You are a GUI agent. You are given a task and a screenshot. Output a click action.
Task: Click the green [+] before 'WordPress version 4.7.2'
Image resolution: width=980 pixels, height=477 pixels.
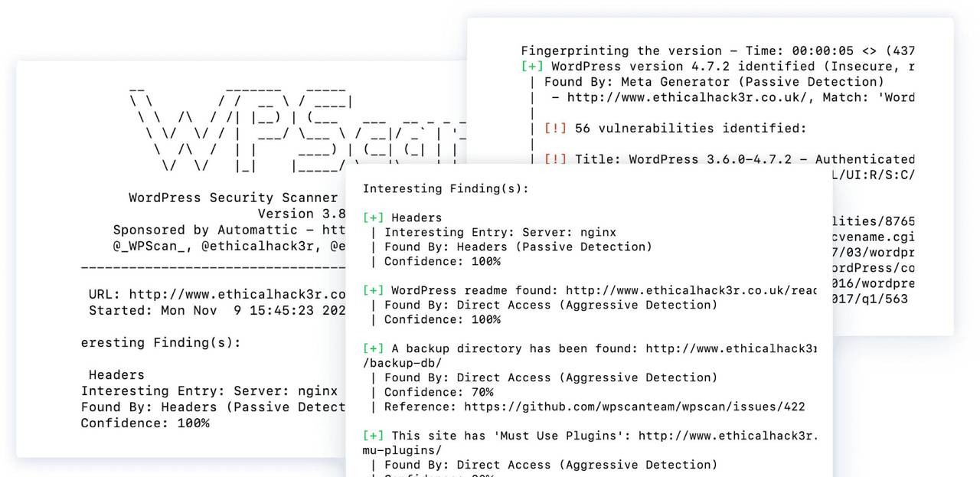[532, 66]
